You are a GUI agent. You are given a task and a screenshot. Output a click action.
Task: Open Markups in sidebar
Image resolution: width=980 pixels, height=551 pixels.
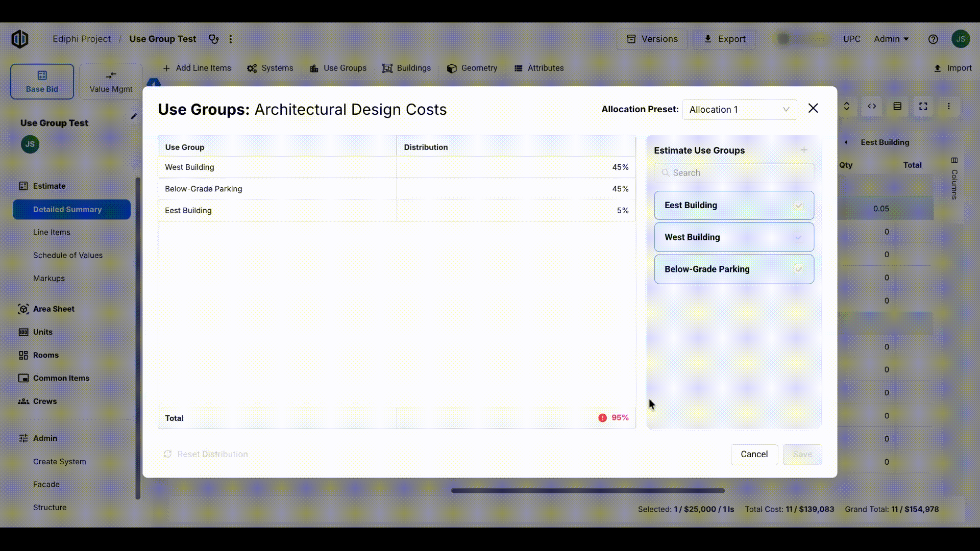[49, 278]
